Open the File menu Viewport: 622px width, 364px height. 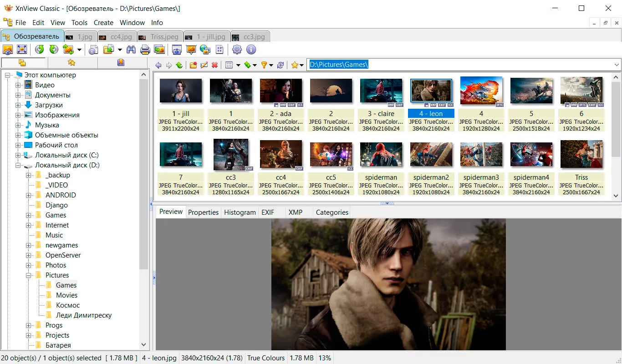click(x=20, y=22)
